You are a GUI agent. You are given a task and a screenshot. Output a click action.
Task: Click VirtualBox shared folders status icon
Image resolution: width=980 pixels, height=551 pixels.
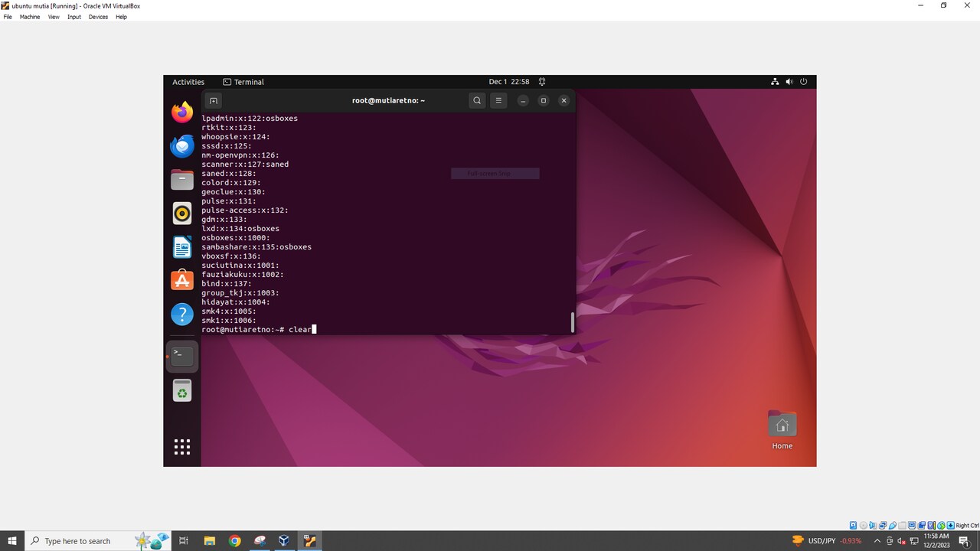[902, 525]
